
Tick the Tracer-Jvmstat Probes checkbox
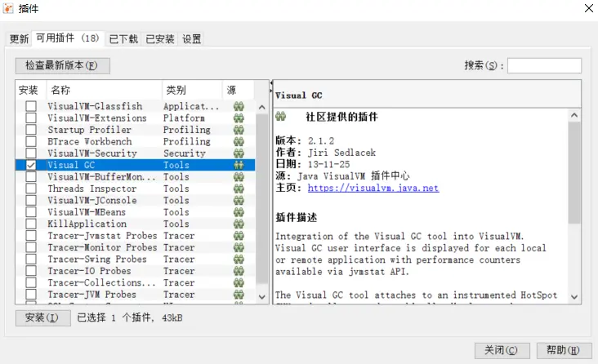point(31,236)
